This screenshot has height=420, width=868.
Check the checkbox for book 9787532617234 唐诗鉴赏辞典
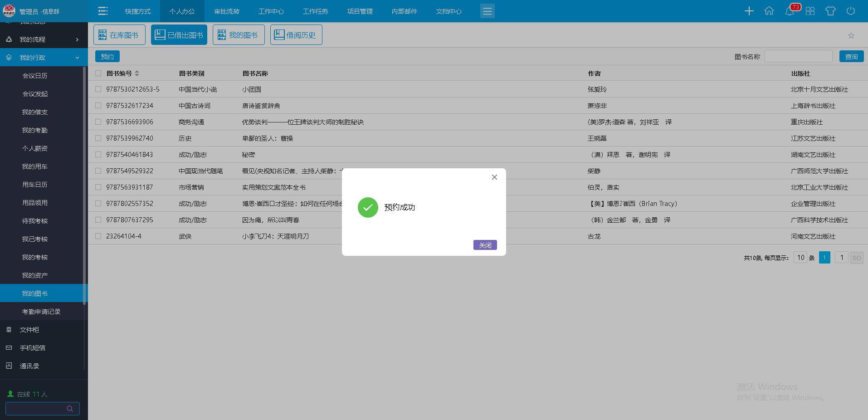click(98, 105)
